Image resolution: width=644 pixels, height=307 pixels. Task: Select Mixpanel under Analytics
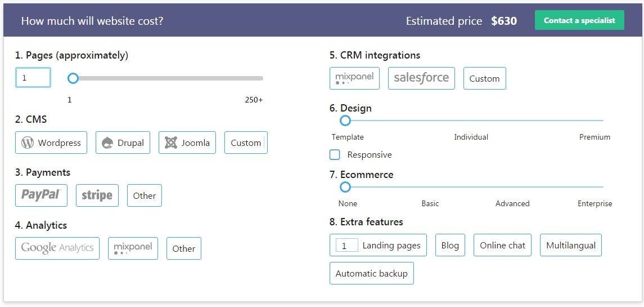(133, 248)
